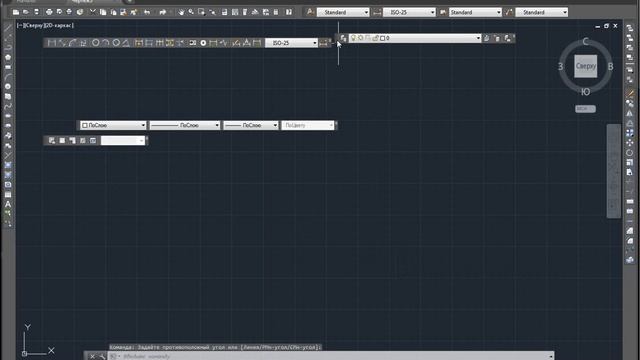Viewport: 640px width, 360px height.
Task: Click the Layer Previous icon
Action: pyautogui.click(x=497, y=38)
